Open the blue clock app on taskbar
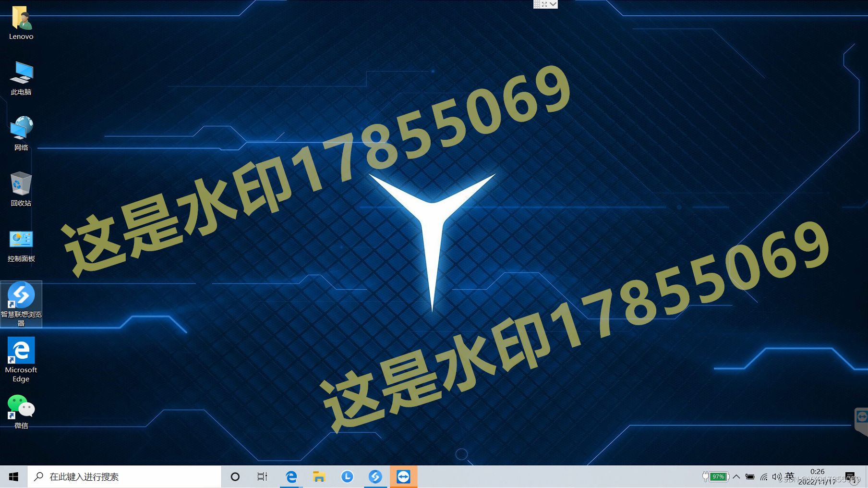The image size is (868, 488). pos(347,476)
